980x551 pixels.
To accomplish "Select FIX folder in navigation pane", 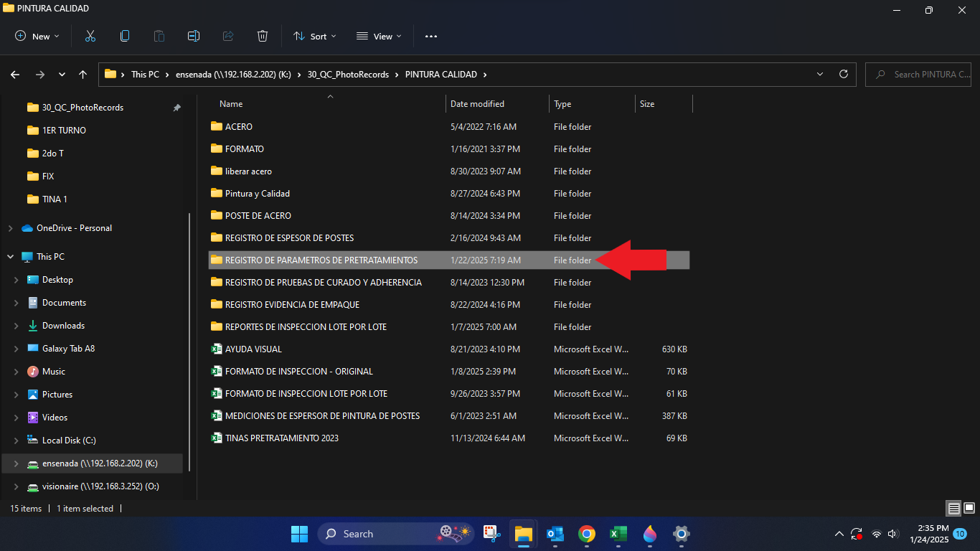I will [x=48, y=176].
